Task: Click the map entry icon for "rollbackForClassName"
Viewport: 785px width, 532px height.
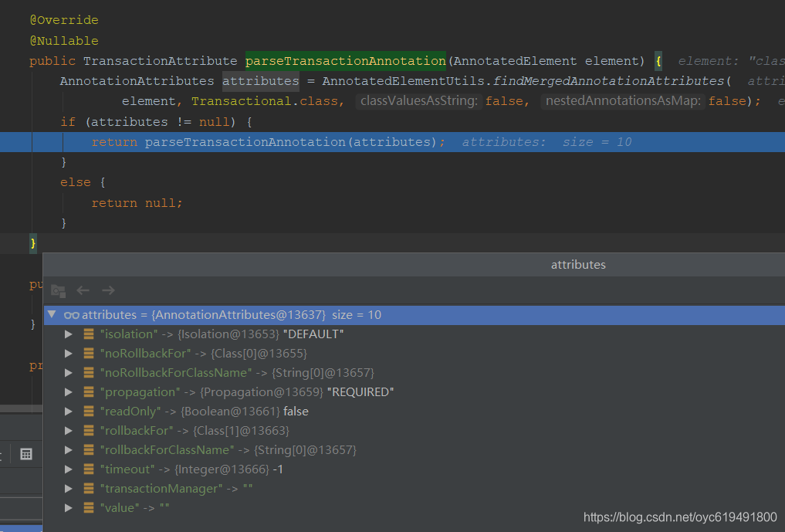Action: coord(89,450)
